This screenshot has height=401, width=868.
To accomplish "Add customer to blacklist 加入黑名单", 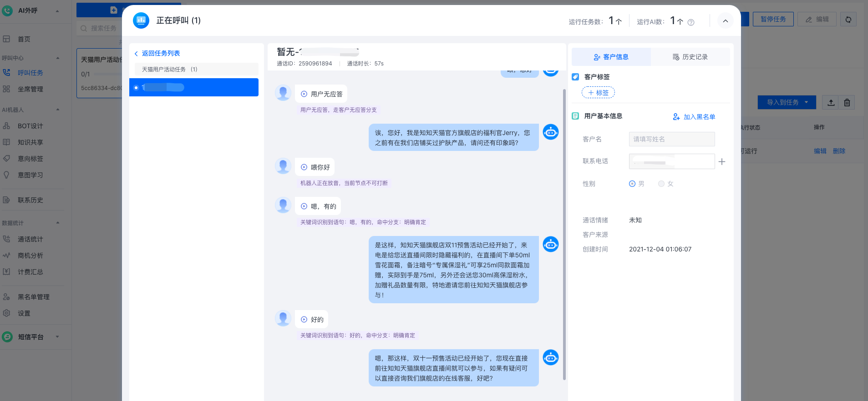I will [694, 117].
